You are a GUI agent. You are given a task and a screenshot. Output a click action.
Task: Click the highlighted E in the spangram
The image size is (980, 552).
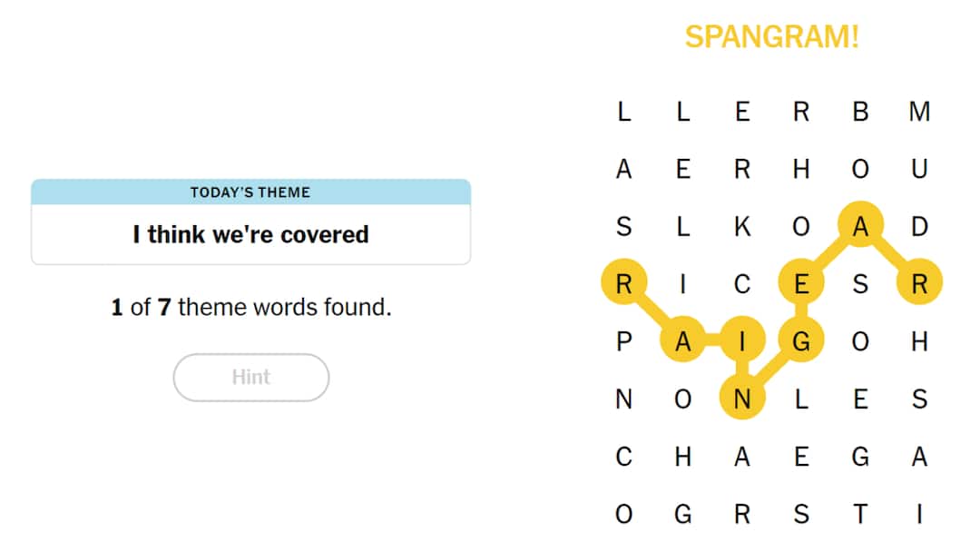(x=801, y=283)
